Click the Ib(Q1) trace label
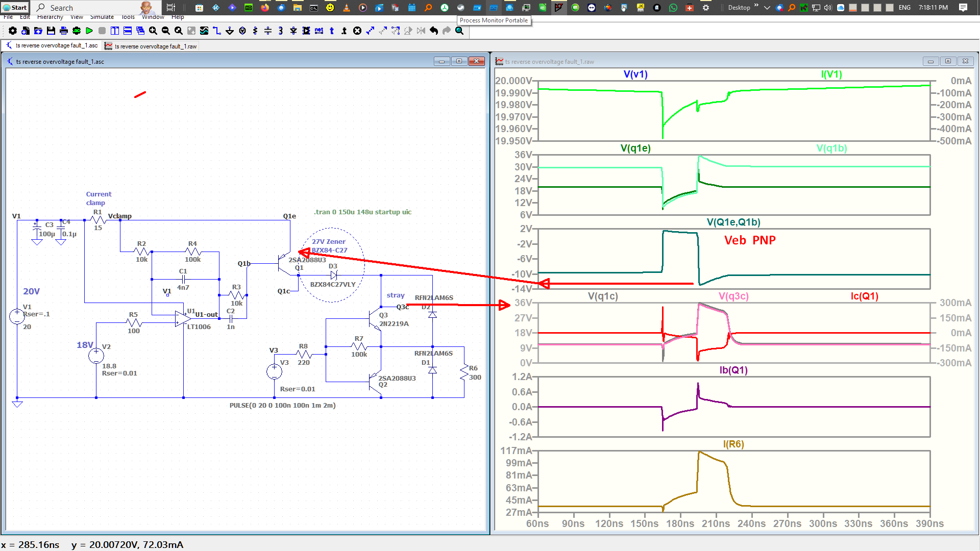 coord(733,370)
